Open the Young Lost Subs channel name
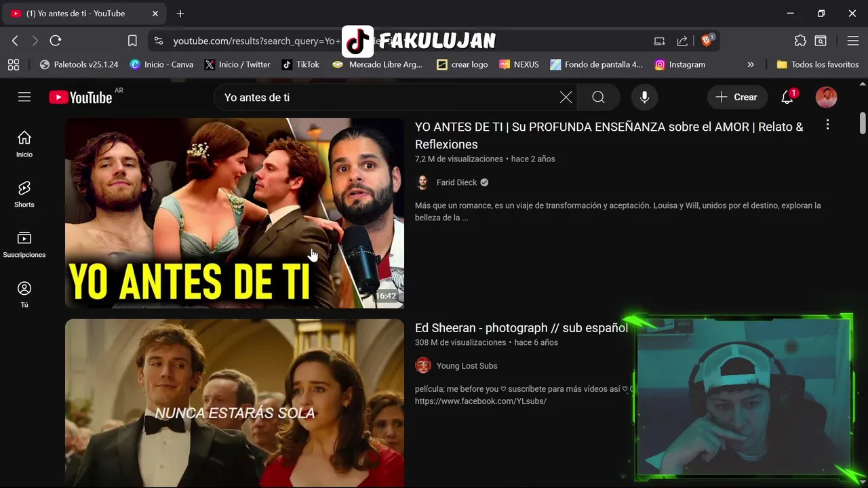Image resolution: width=868 pixels, height=488 pixels. (467, 365)
